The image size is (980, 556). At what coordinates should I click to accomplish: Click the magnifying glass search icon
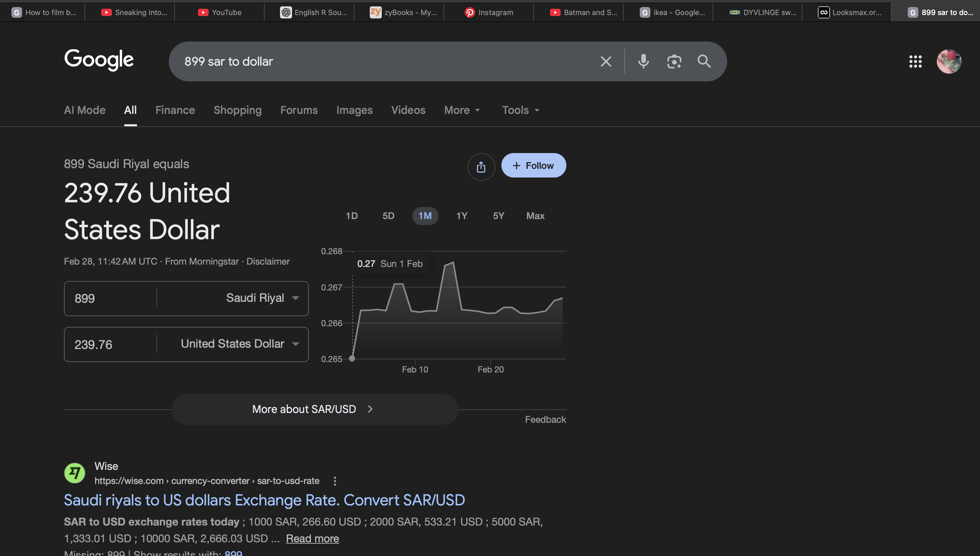[704, 62]
